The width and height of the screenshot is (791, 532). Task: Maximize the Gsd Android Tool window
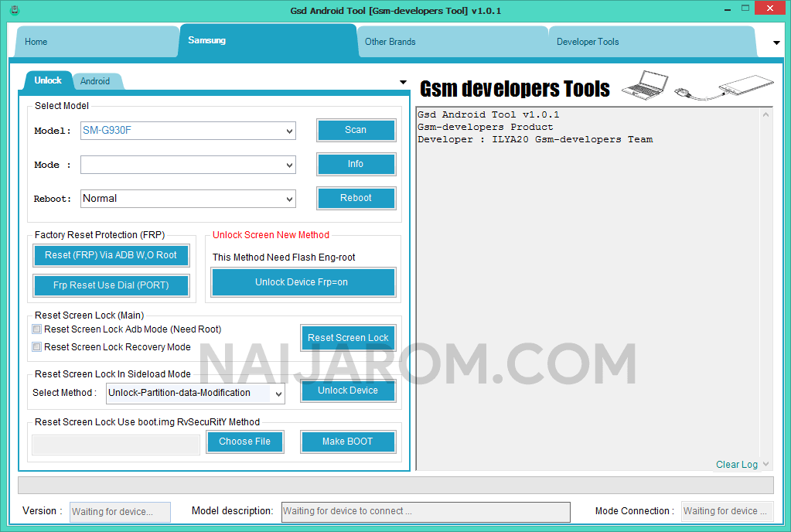(745, 9)
